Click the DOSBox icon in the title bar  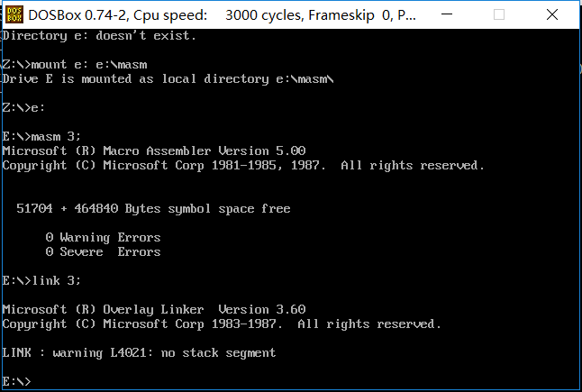14,14
